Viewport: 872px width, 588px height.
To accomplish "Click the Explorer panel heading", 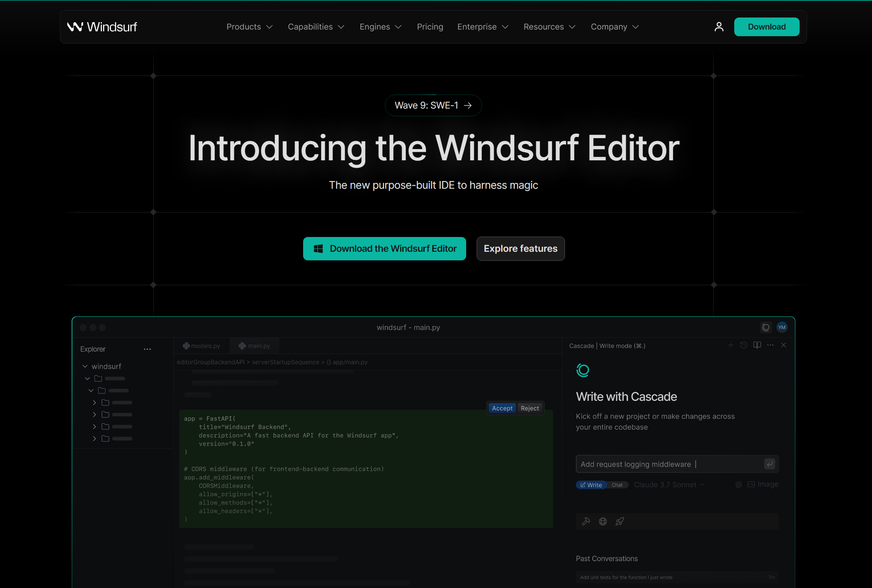I will pyautogui.click(x=93, y=349).
